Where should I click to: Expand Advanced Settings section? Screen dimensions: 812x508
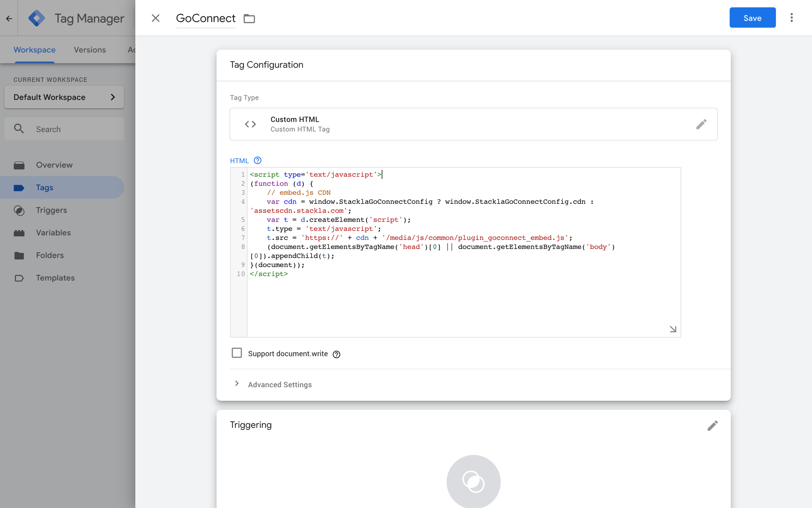pyautogui.click(x=279, y=385)
